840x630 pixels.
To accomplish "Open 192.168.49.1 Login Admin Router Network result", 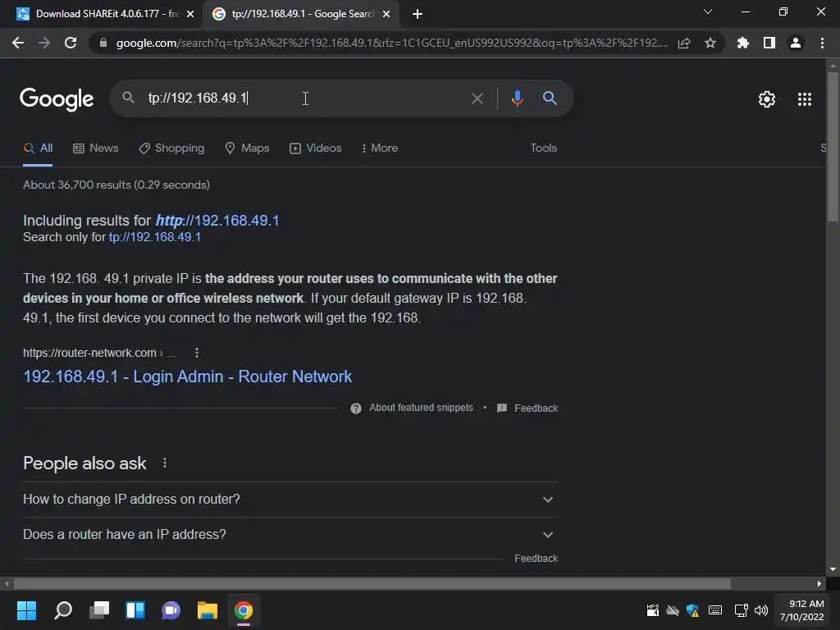I will tap(188, 376).
